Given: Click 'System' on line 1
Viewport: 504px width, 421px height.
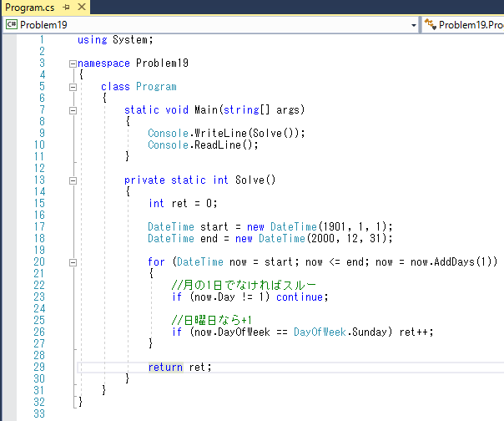Looking at the screenshot, I should pos(130,40).
